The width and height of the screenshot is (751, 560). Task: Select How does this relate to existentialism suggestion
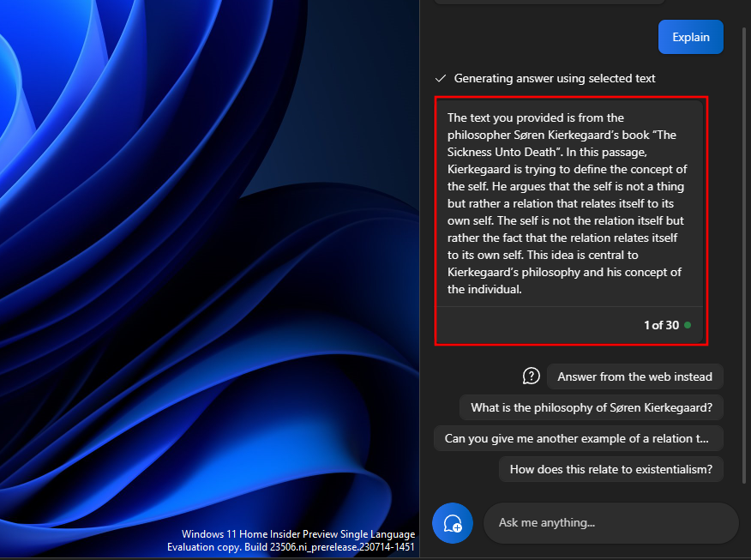[x=610, y=469]
